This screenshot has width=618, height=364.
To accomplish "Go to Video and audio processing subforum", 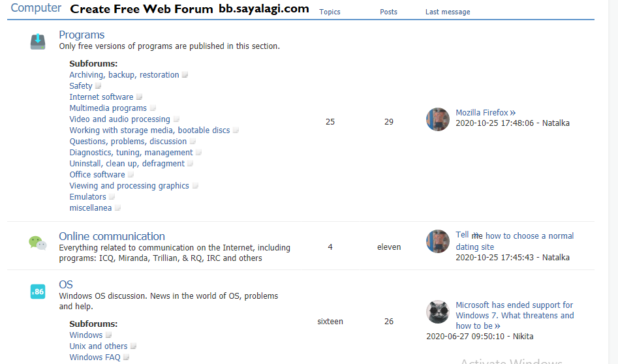I will [119, 119].
